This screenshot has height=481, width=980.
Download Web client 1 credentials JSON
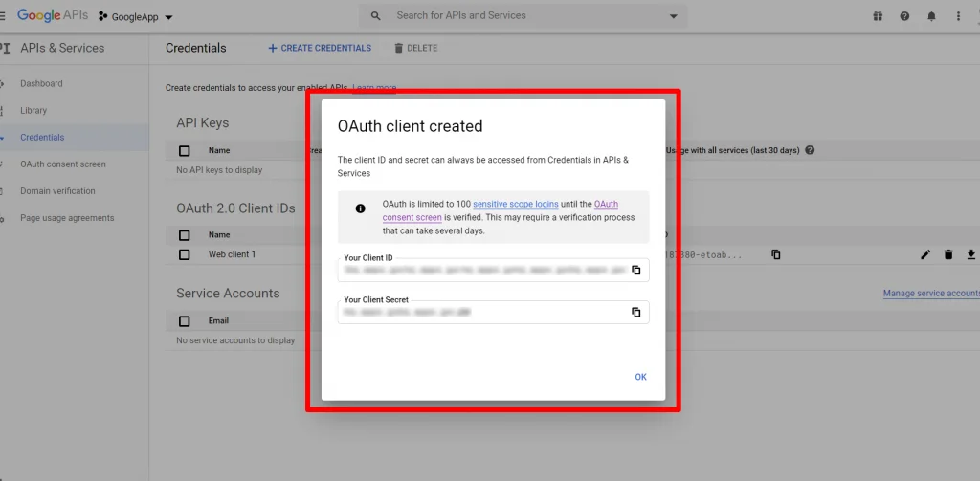point(970,254)
